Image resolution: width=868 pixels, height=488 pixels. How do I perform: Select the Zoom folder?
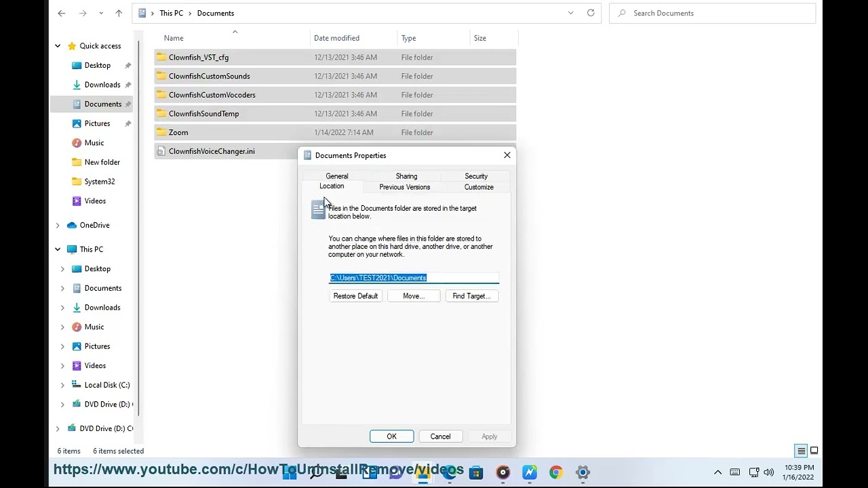(335, 132)
